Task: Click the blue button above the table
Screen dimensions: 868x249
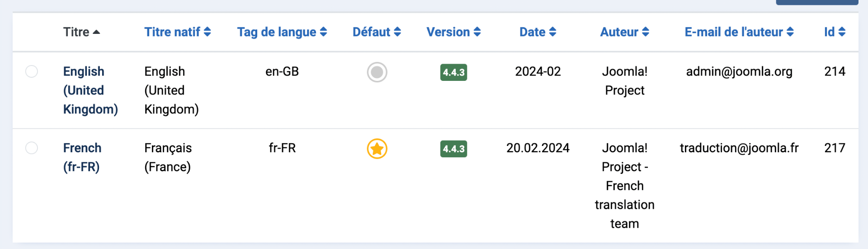Action: 817,2
